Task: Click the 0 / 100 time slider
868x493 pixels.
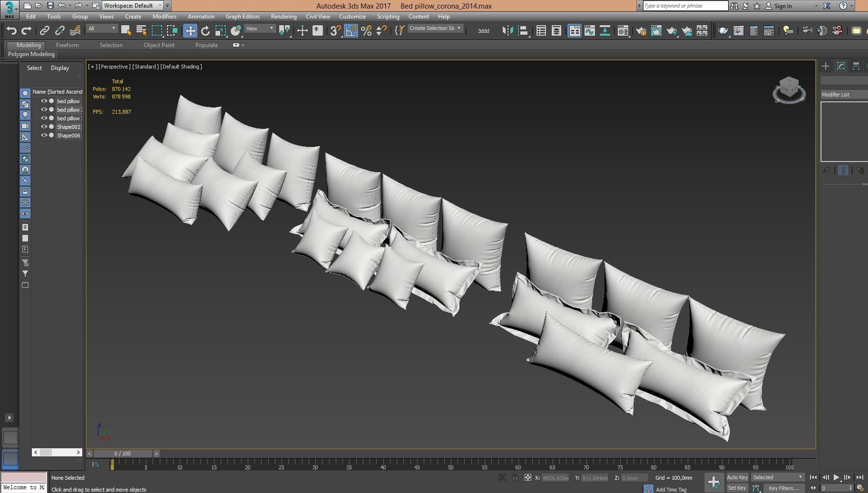Action: (123, 454)
